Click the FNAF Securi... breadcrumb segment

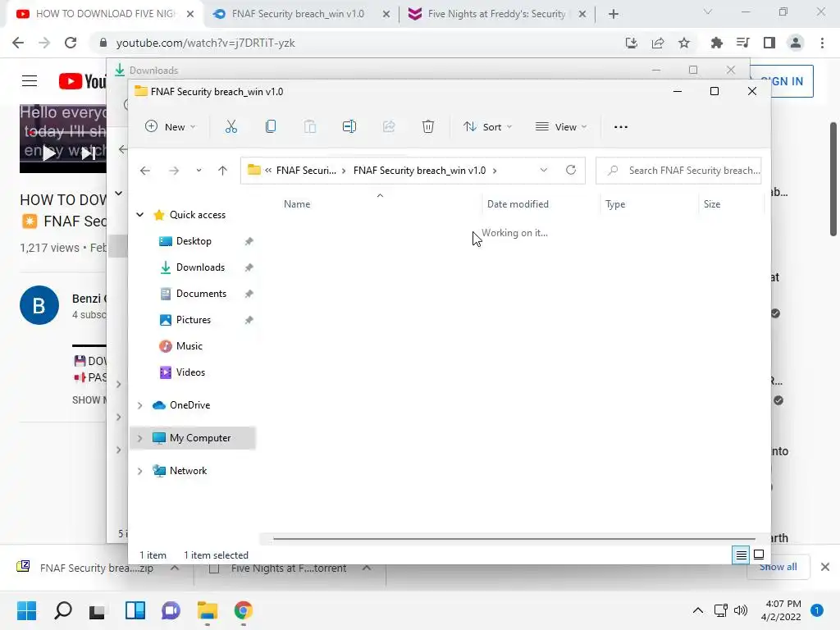pos(306,171)
